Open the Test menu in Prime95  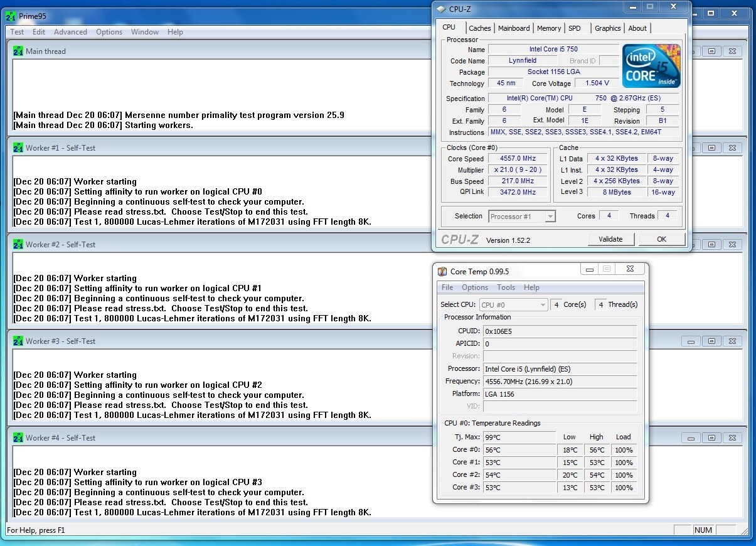click(x=17, y=32)
